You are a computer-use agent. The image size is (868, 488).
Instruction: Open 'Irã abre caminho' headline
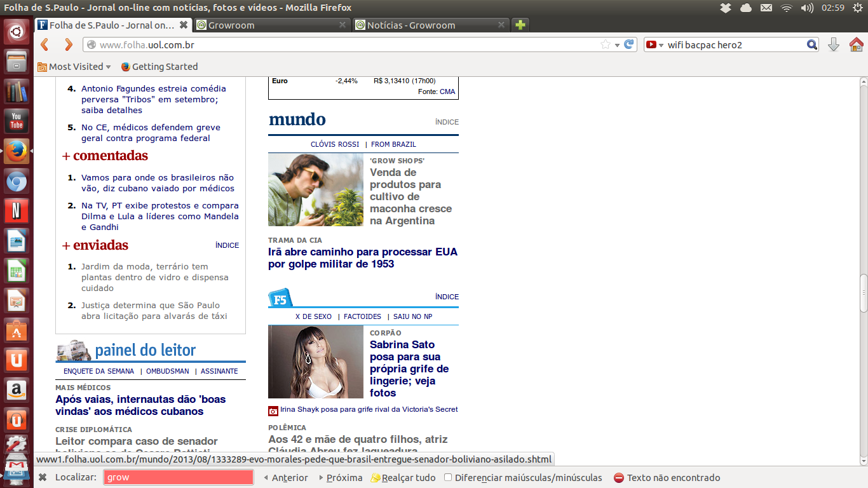(363, 258)
